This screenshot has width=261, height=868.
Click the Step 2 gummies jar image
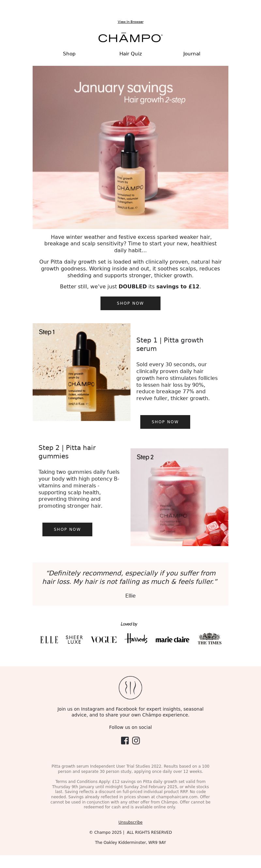[x=179, y=497]
